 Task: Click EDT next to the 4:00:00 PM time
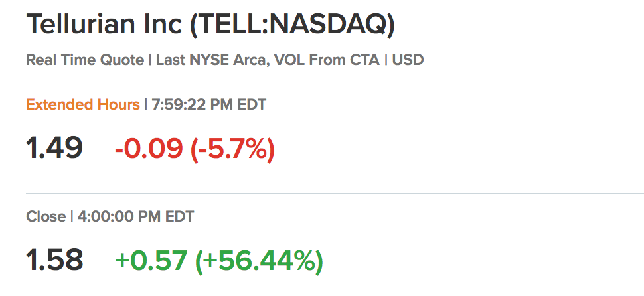coord(179,216)
